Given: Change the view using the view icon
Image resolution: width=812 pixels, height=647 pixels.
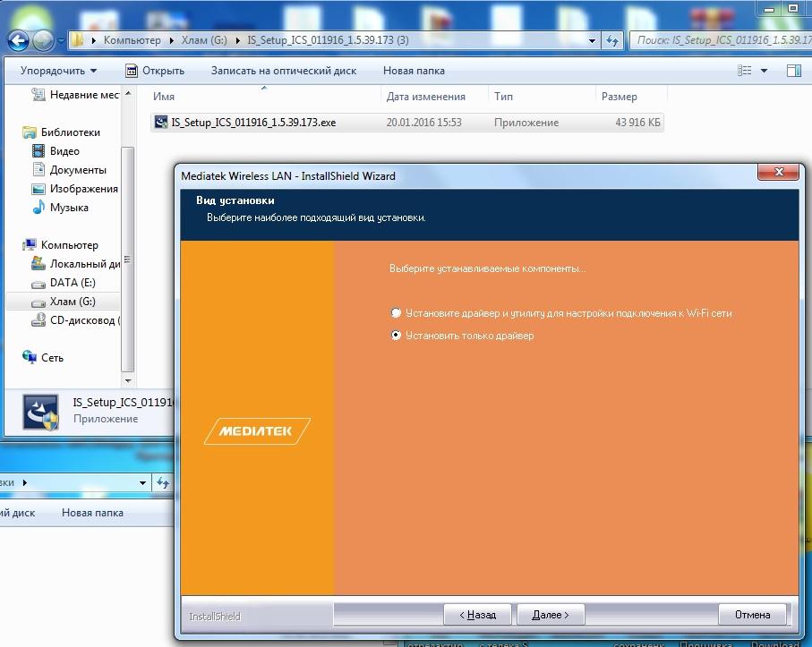Looking at the screenshot, I should coord(744,71).
